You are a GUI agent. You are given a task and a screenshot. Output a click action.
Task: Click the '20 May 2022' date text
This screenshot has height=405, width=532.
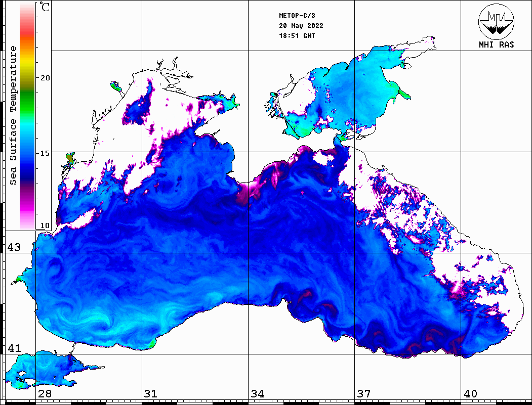[x=301, y=25]
